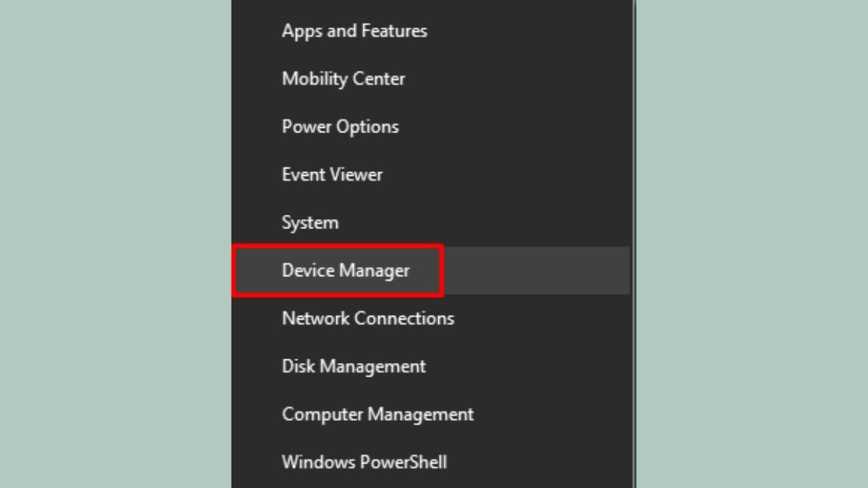Select the Event Viewer entry

pos(332,174)
